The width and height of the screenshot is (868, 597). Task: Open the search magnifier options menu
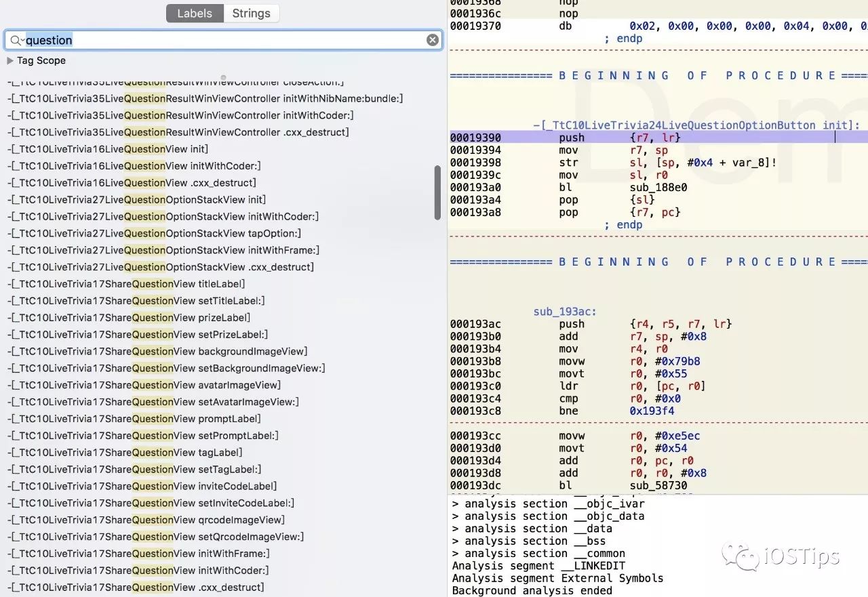(x=16, y=40)
